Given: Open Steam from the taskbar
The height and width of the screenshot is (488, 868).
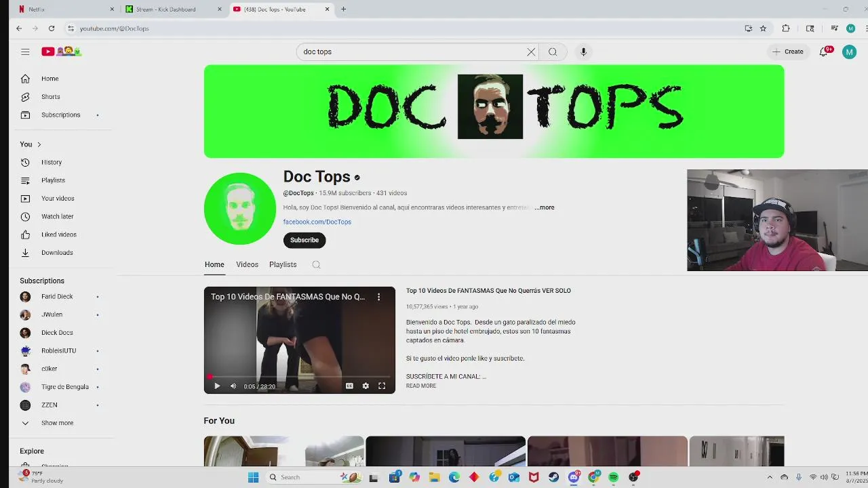Looking at the screenshot, I should click(x=554, y=477).
